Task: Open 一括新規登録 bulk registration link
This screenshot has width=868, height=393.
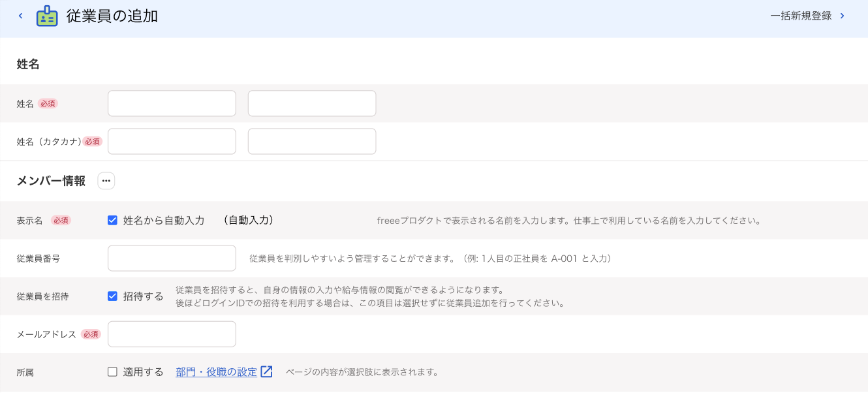Action: [x=801, y=16]
